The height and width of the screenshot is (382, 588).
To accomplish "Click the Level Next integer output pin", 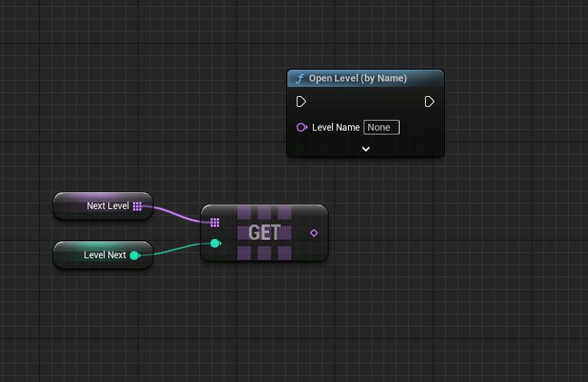I will pyautogui.click(x=135, y=256).
